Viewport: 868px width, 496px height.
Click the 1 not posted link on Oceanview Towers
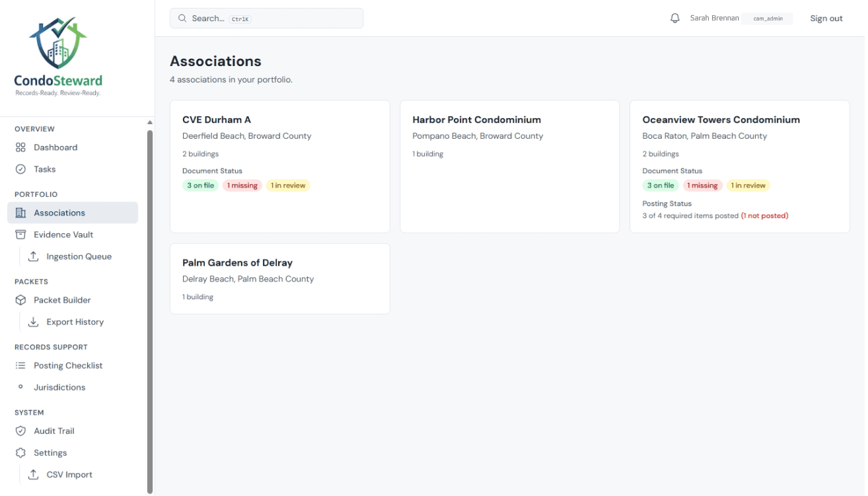(764, 215)
